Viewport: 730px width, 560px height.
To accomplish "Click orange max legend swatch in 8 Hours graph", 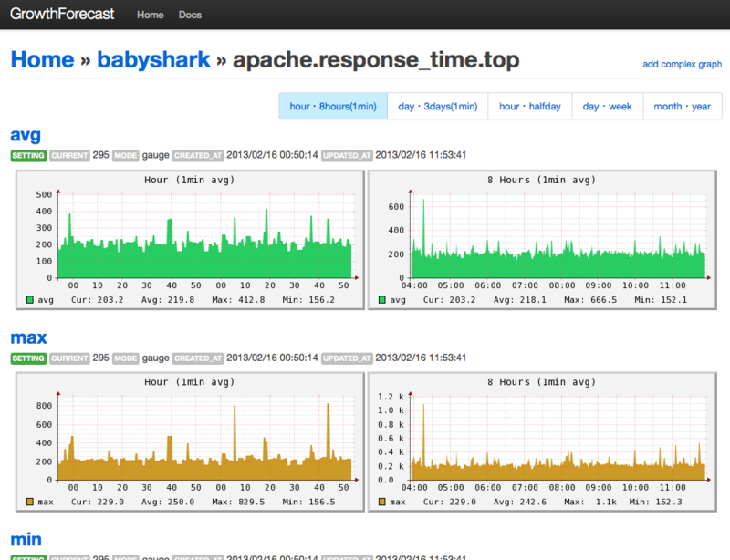I will tap(381, 502).
